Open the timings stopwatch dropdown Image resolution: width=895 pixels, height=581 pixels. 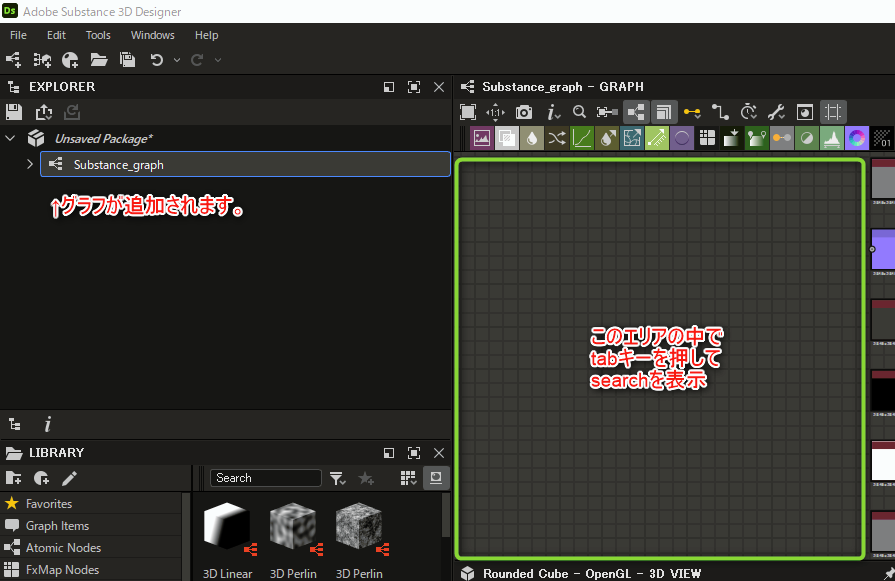tap(748, 112)
